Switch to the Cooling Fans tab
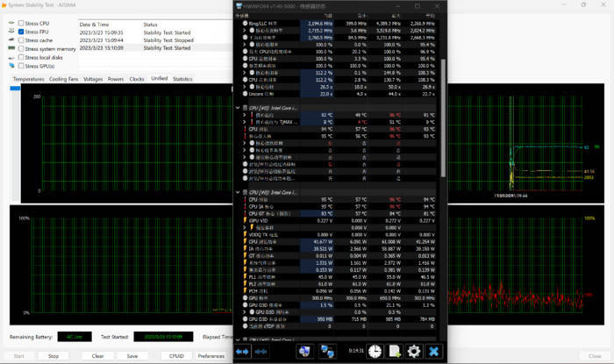The width and height of the screenshot is (614, 364). point(63,79)
